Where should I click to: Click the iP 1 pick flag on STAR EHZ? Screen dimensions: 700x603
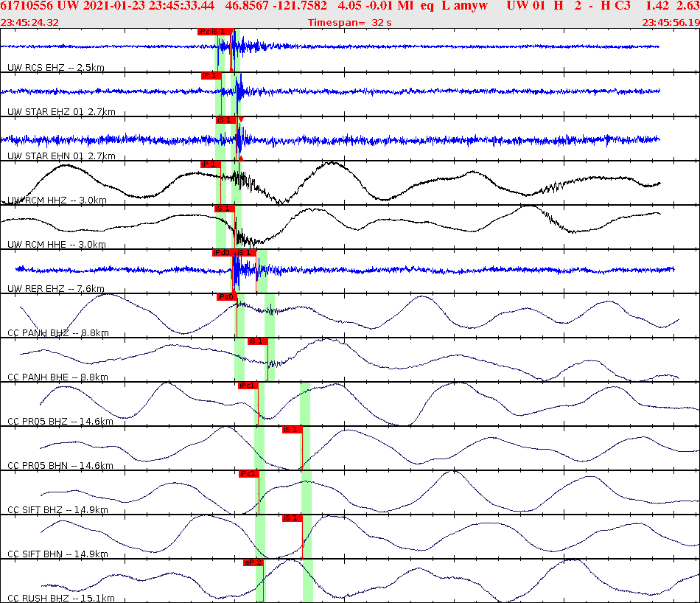(209, 76)
